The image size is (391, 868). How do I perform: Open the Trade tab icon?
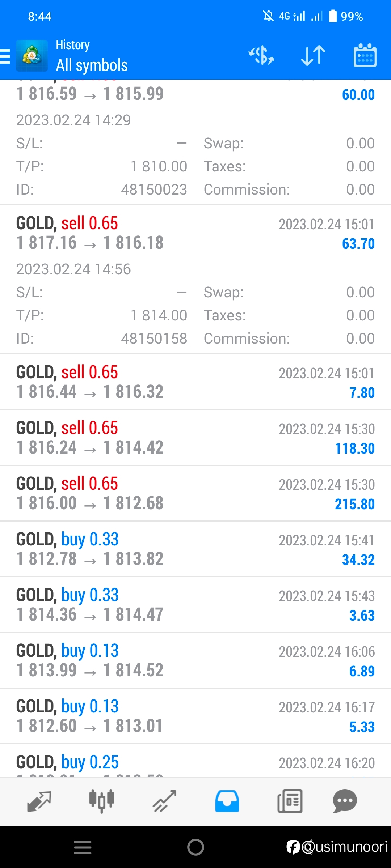click(164, 801)
